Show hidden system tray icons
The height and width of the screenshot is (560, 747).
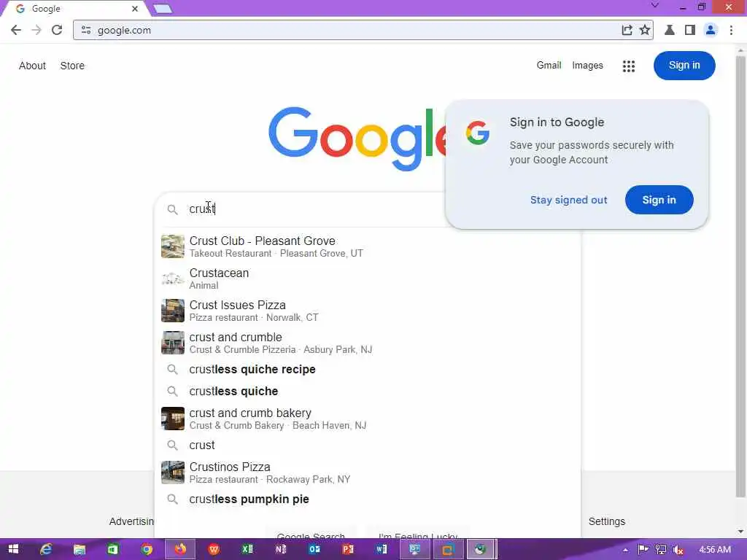625,550
